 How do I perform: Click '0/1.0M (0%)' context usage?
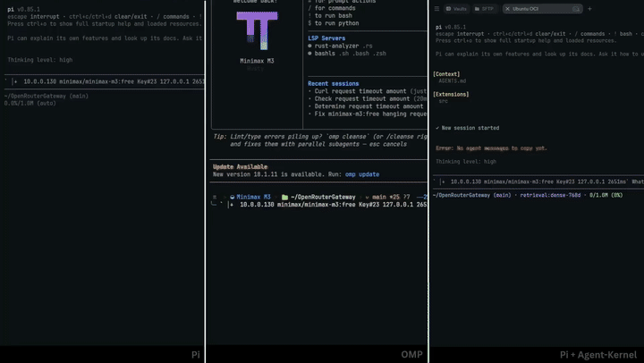point(606,196)
